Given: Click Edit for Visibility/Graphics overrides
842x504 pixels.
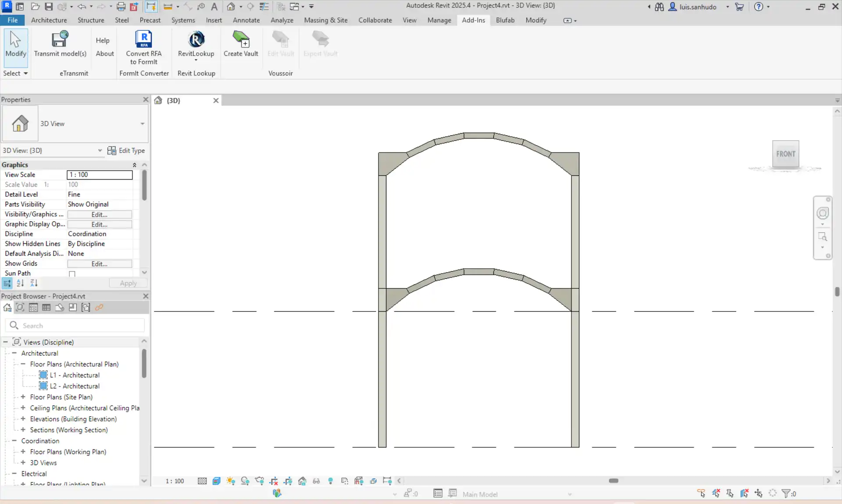Looking at the screenshot, I should tap(100, 215).
